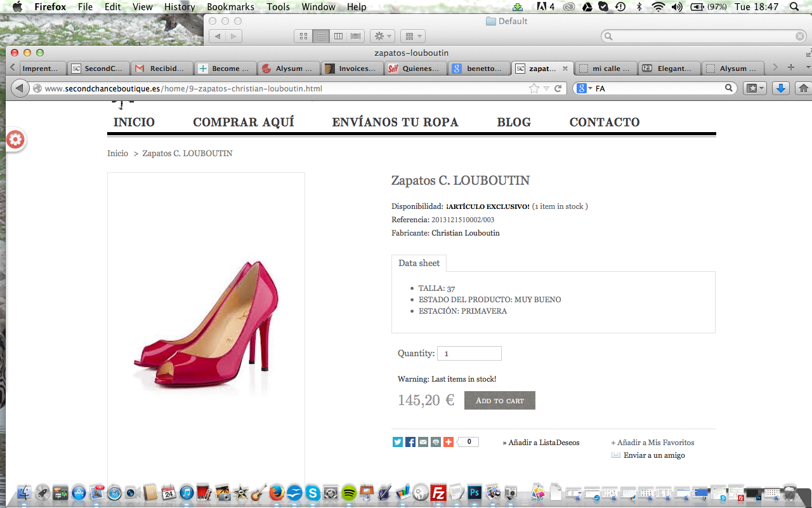Click Añadir a Mis Favoritos link
This screenshot has width=812, height=508.
click(x=653, y=443)
